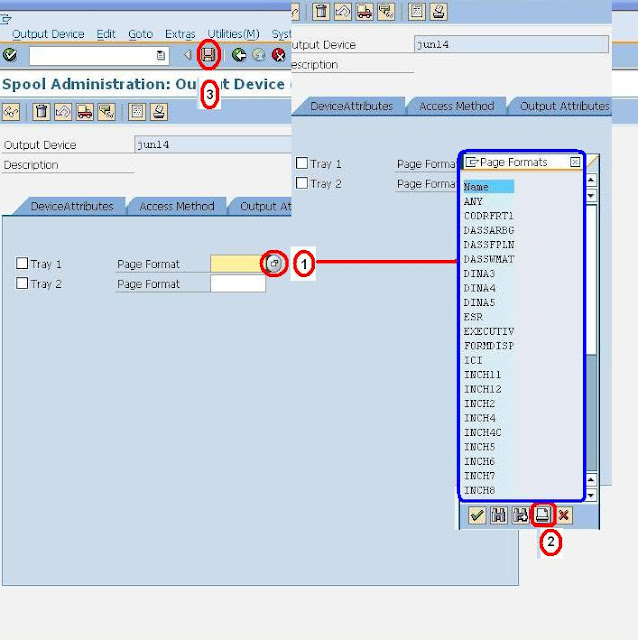638x640 pixels.
Task: Tick the Tray 2 checkbox in the left window
Action: [x=22, y=283]
